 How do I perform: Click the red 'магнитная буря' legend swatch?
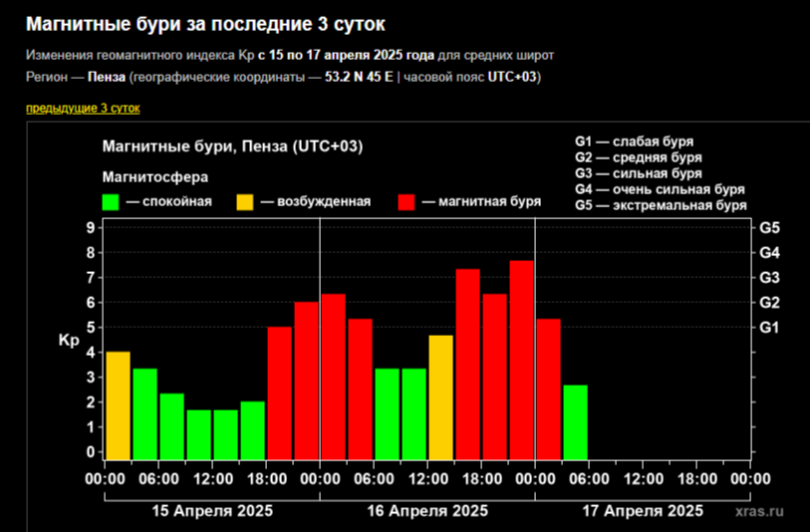(x=406, y=202)
